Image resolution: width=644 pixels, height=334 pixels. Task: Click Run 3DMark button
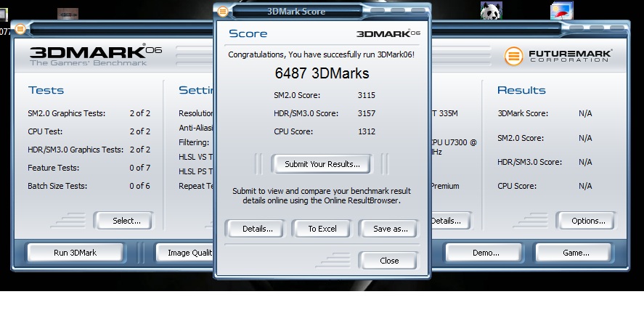click(76, 253)
